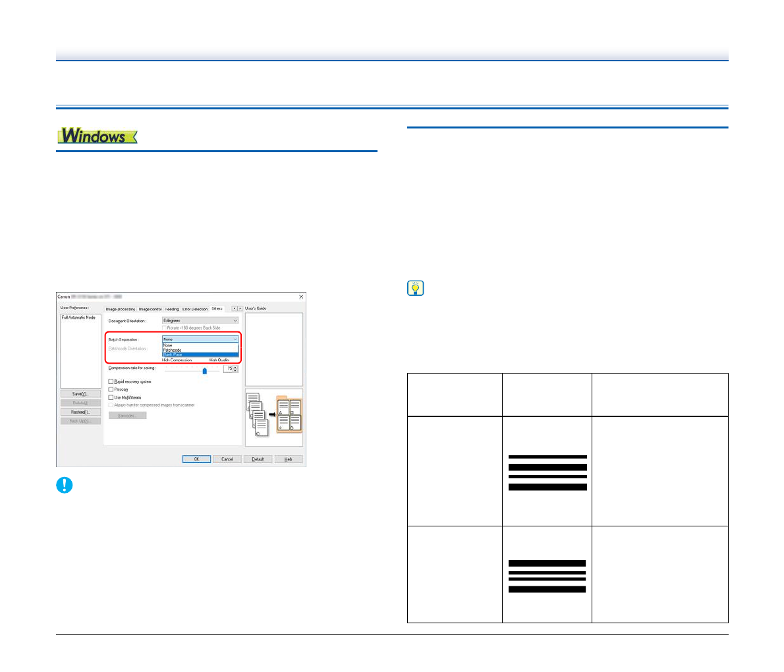Toggle the Prescan checkbox
Screen dimensions: 784x672
(111, 389)
